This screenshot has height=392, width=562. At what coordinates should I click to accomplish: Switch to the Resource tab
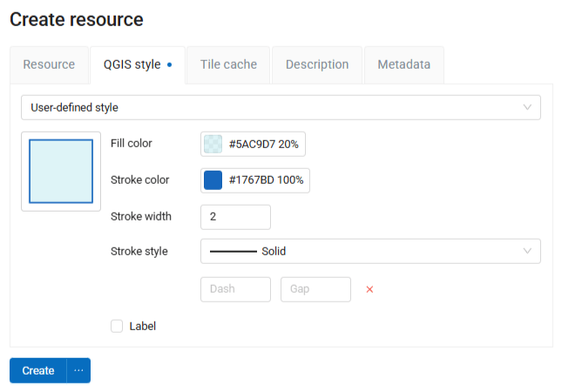49,64
